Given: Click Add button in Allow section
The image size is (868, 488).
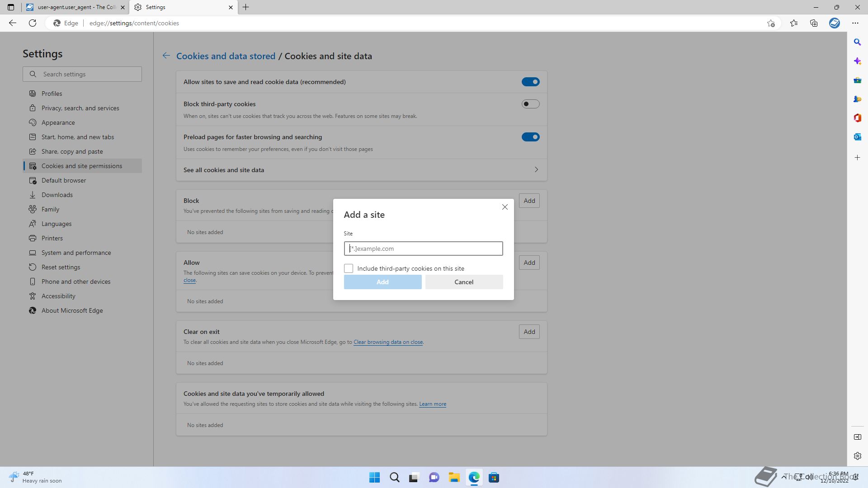Looking at the screenshot, I should click(529, 263).
